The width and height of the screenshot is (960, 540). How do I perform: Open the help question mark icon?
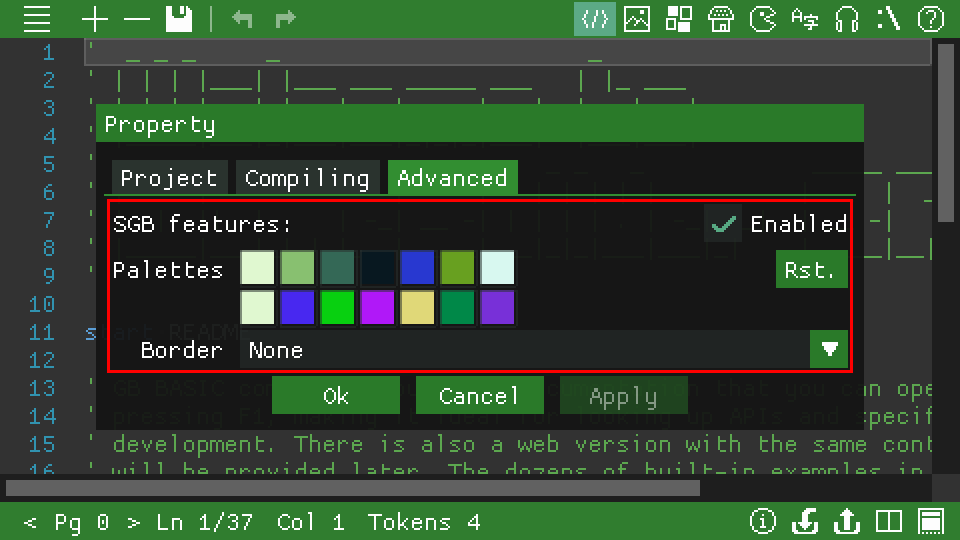coord(931,19)
